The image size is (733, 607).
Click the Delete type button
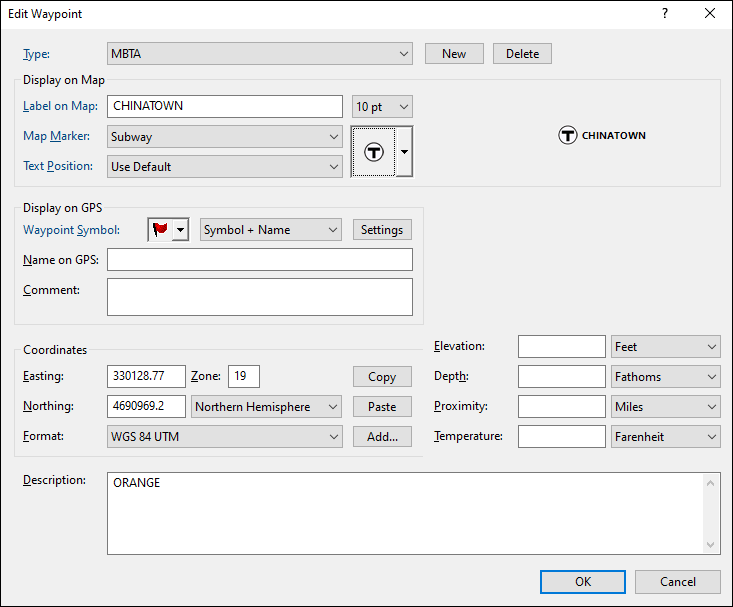point(522,54)
